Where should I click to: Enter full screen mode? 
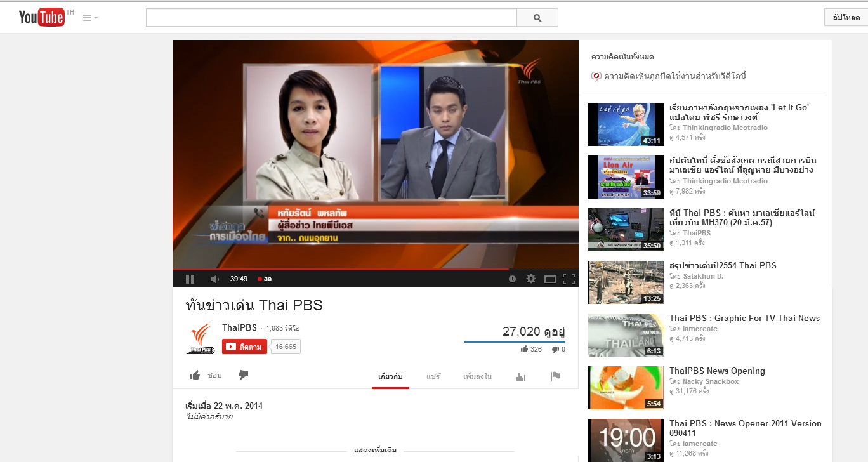(569, 279)
